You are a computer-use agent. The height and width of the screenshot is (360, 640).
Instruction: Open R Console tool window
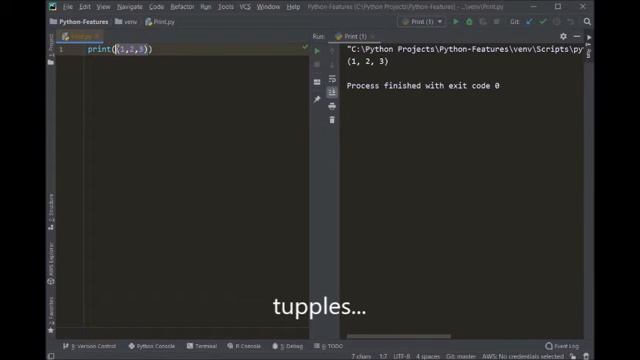point(244,346)
